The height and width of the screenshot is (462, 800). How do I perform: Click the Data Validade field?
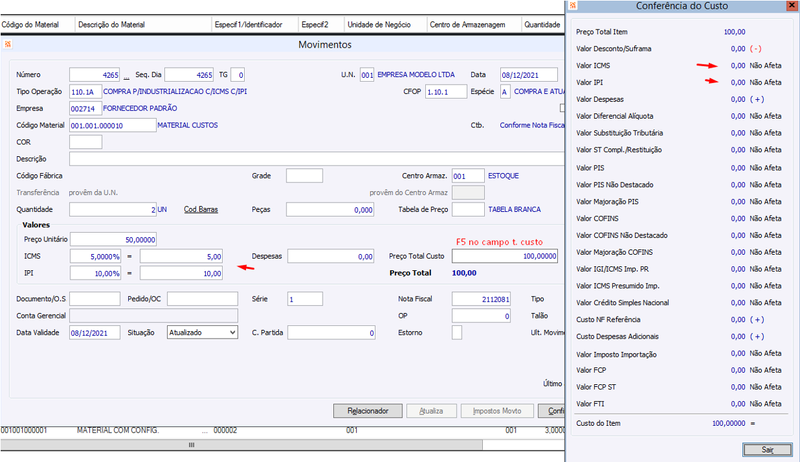click(x=95, y=332)
